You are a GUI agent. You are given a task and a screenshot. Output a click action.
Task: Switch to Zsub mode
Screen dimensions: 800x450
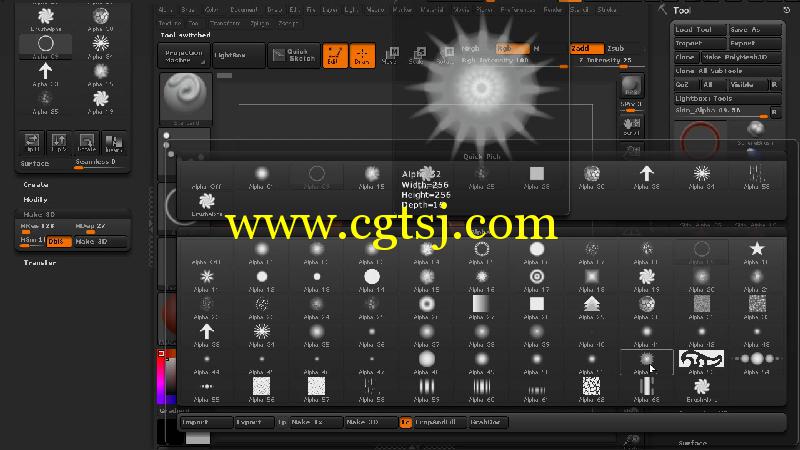click(617, 48)
